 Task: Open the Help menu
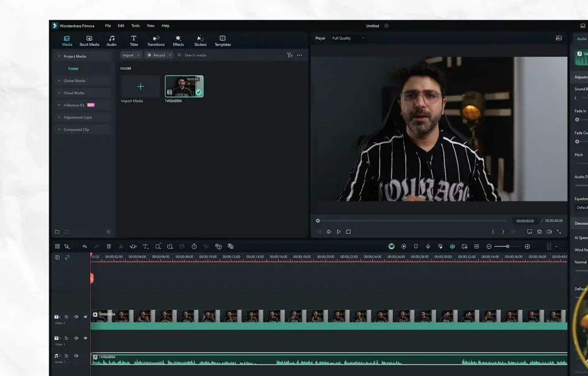pos(165,26)
